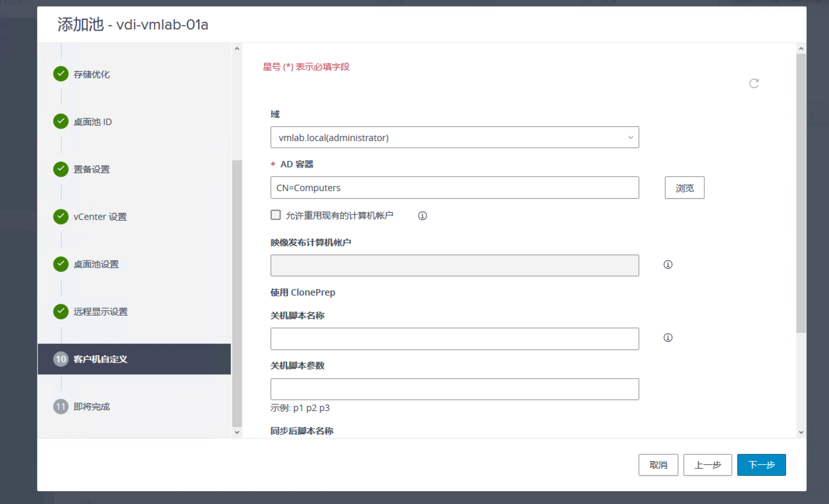Click info icon beside reuse computer accounts option

click(422, 216)
